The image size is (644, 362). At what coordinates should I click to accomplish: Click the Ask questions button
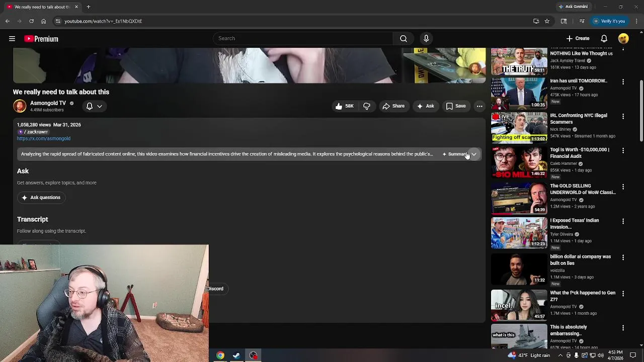point(41,198)
